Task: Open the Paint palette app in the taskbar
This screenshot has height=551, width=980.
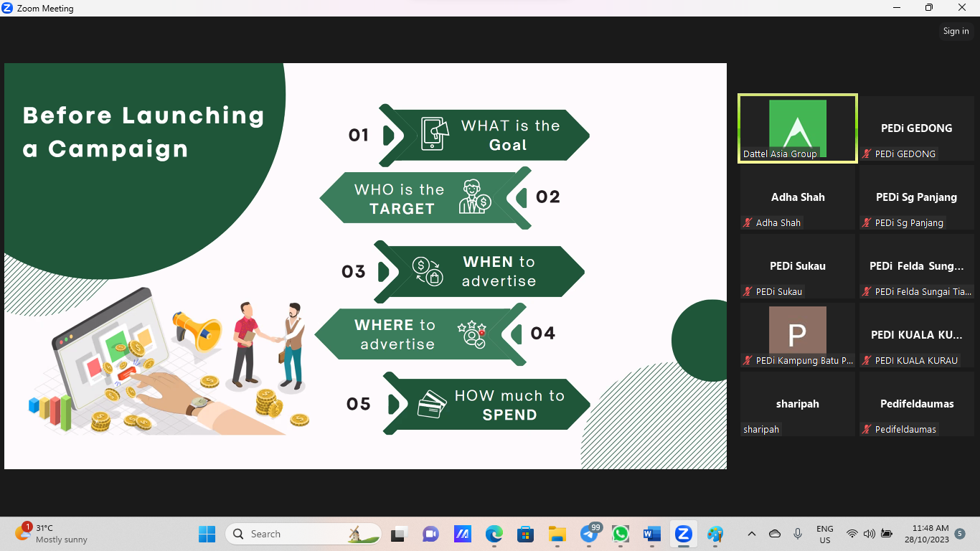Action: 715,534
